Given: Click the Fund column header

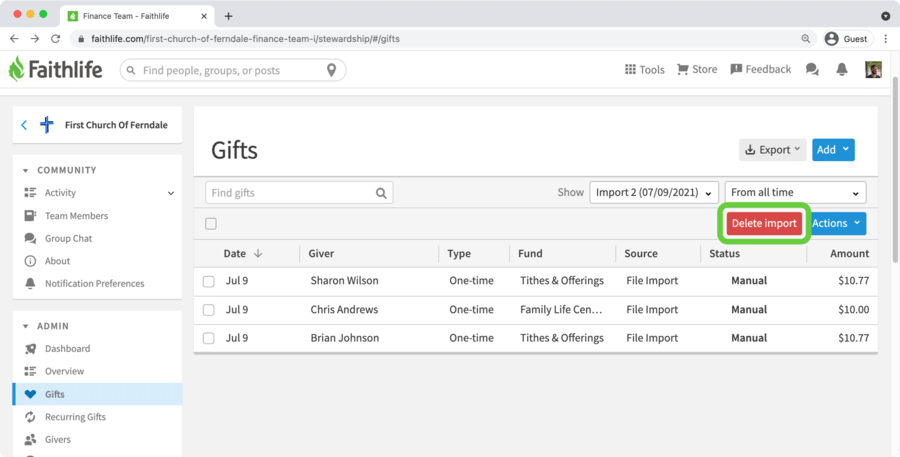Looking at the screenshot, I should (x=530, y=253).
